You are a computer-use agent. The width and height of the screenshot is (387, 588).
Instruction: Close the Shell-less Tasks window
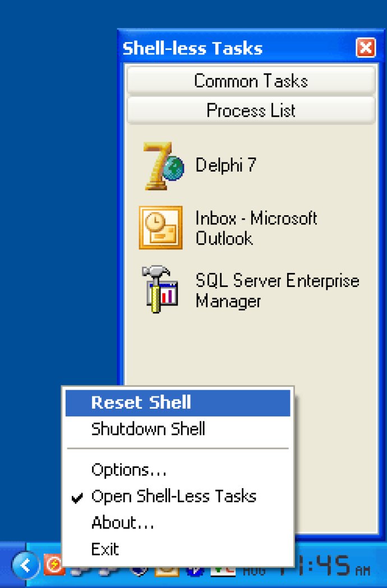coord(366,48)
